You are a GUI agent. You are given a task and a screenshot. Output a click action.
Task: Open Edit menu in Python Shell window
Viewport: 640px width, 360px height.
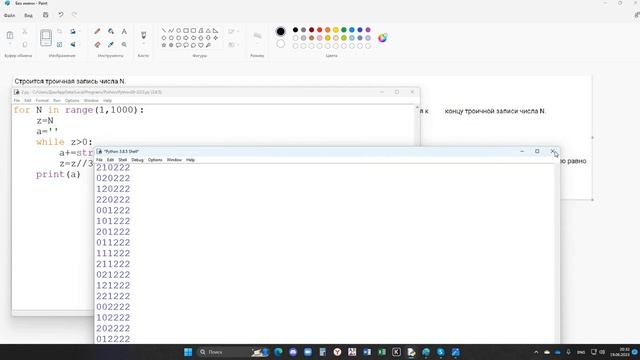(x=110, y=160)
